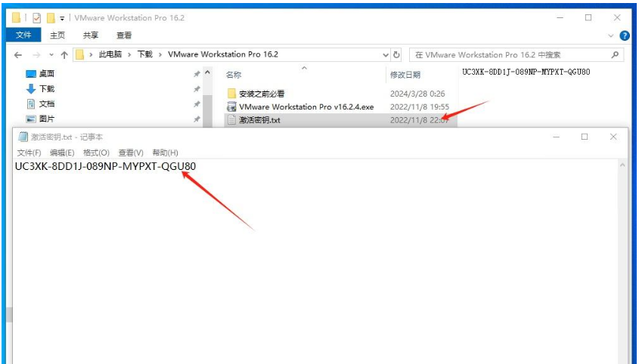639x364 pixels.
Task: Click the Notepad scrollbar up arrow
Action: [x=622, y=165]
